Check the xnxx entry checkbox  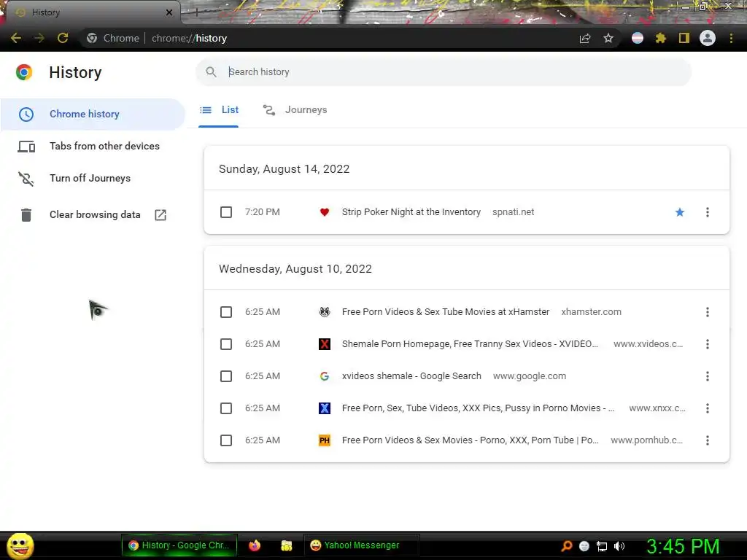coord(226,408)
